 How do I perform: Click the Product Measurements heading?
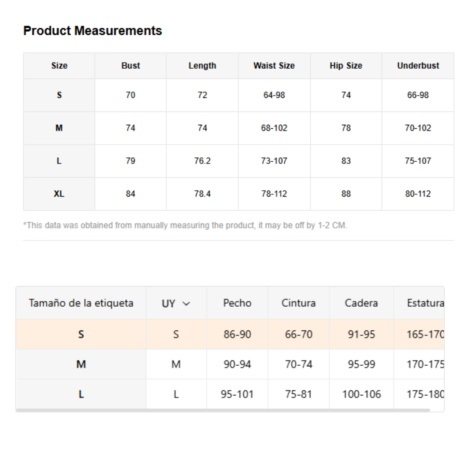coord(93,31)
